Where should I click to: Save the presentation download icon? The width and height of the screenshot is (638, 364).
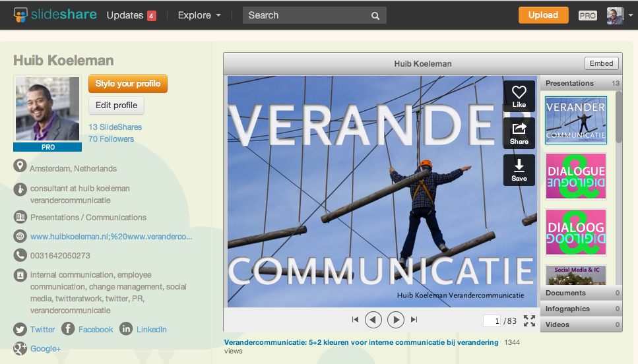coord(519,170)
